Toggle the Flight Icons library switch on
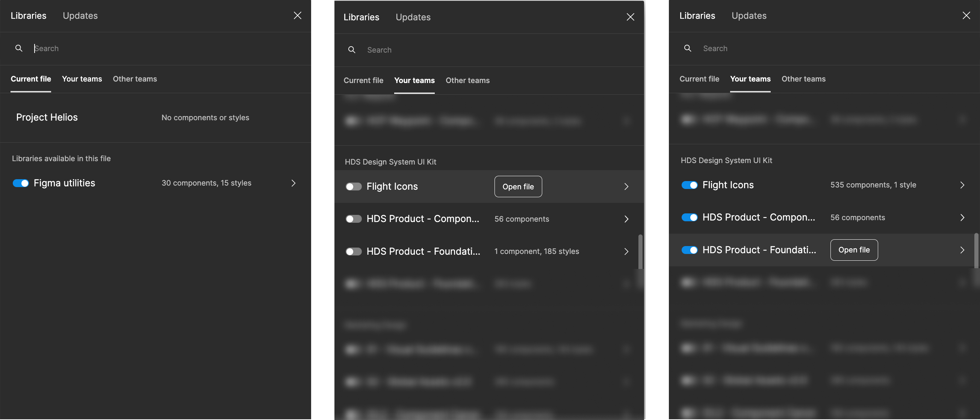 [353, 186]
